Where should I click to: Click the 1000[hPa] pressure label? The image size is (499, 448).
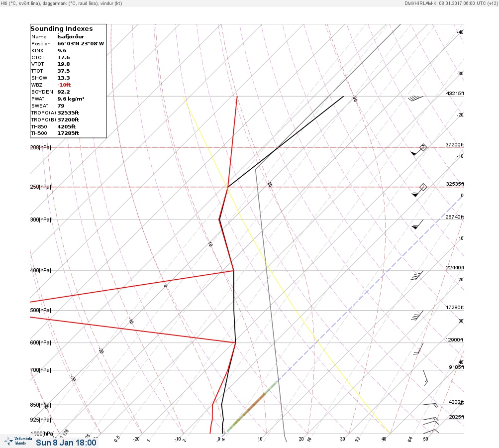pos(42,434)
